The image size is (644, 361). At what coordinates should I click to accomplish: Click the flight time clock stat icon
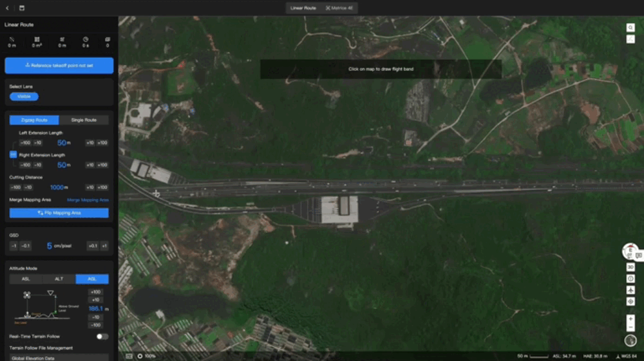point(86,39)
